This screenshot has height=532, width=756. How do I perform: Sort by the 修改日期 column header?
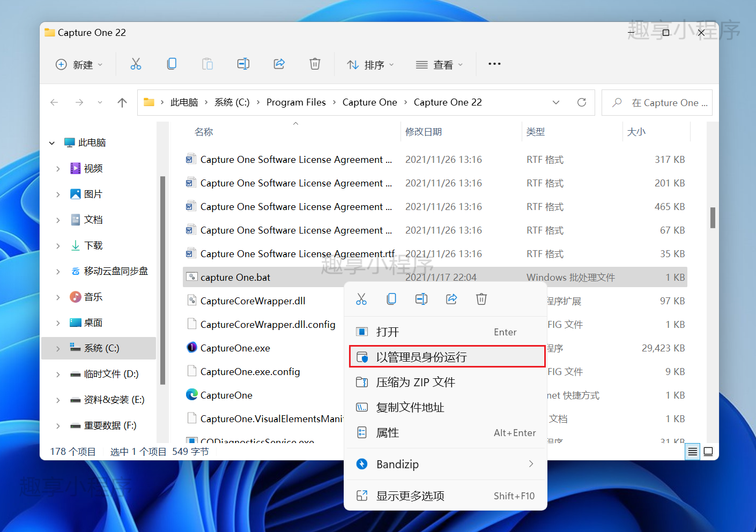click(424, 132)
